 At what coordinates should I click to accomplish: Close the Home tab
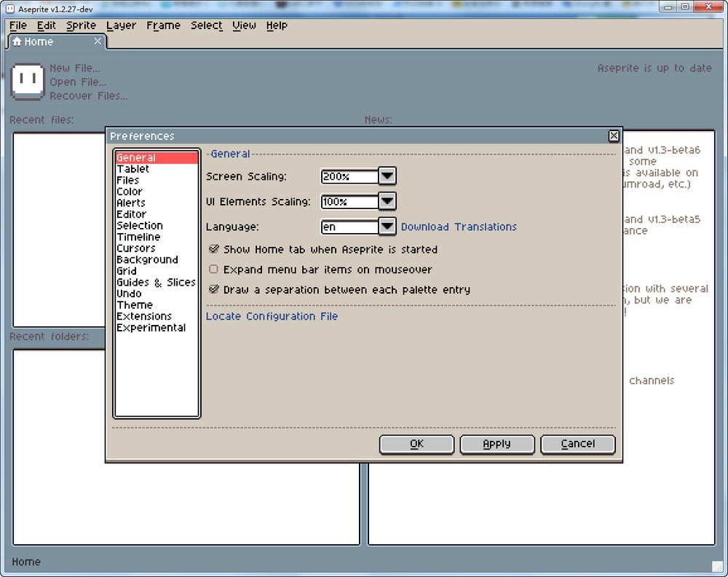pos(98,41)
